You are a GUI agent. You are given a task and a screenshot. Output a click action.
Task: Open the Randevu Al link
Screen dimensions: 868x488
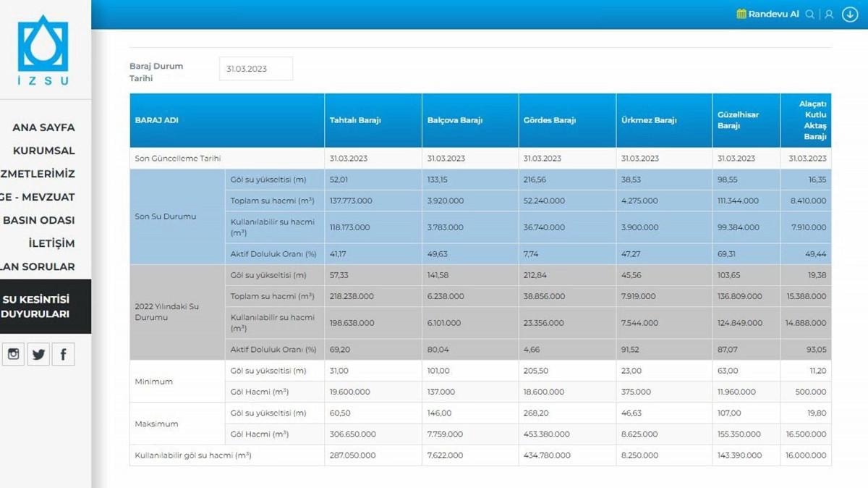[x=773, y=14]
